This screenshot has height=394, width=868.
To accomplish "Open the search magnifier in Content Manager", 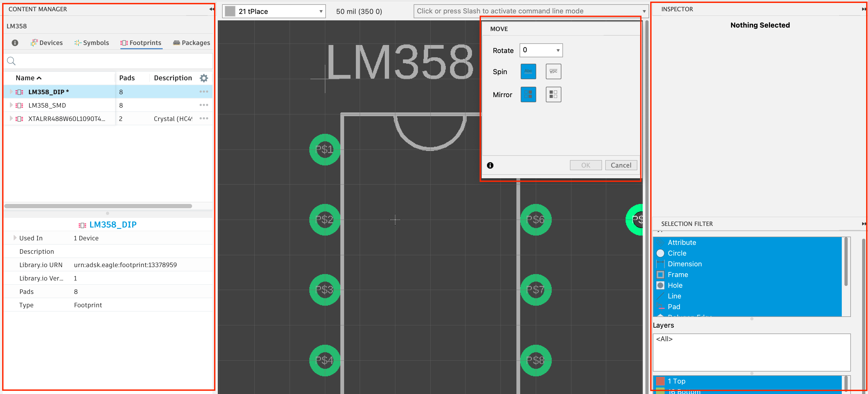I will 11,61.
